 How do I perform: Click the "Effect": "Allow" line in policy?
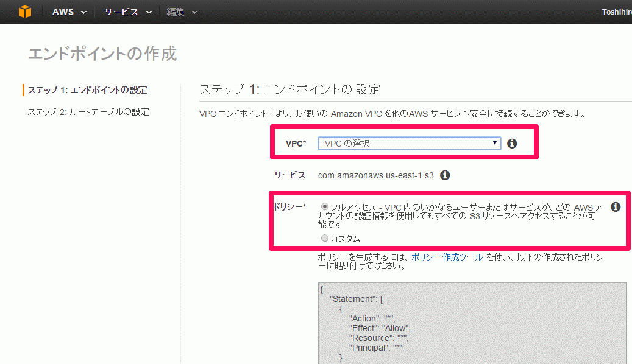pyautogui.click(x=379, y=328)
